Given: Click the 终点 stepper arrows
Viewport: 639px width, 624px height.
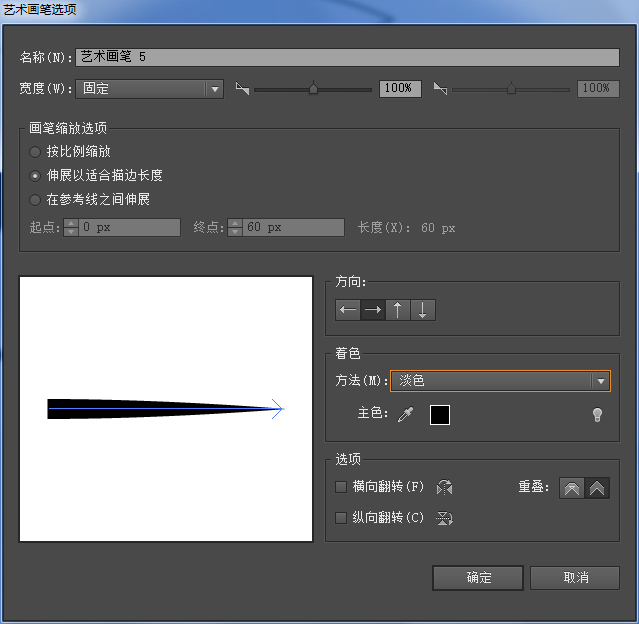Looking at the screenshot, I should (x=235, y=227).
